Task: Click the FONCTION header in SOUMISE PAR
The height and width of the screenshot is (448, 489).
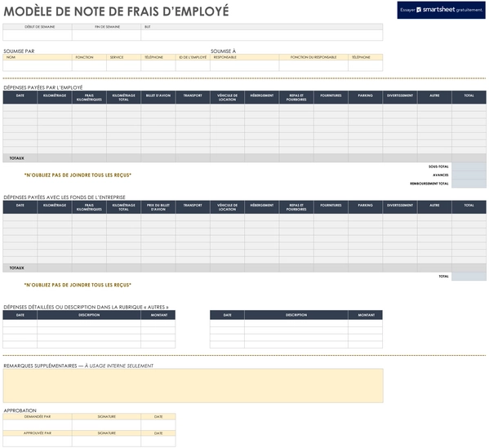Action: click(x=89, y=57)
